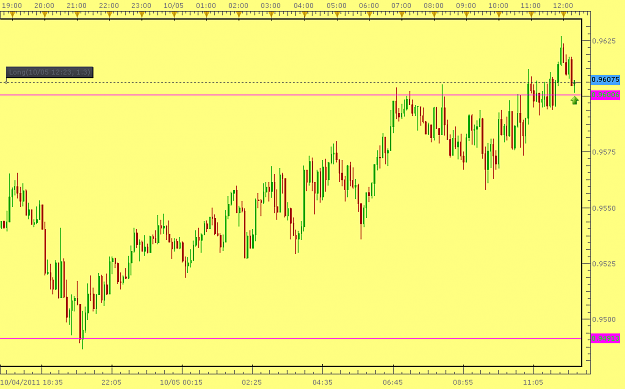Click the orange marker under 02:00
Viewport: 625px width, 389px height.
pos(239,15)
